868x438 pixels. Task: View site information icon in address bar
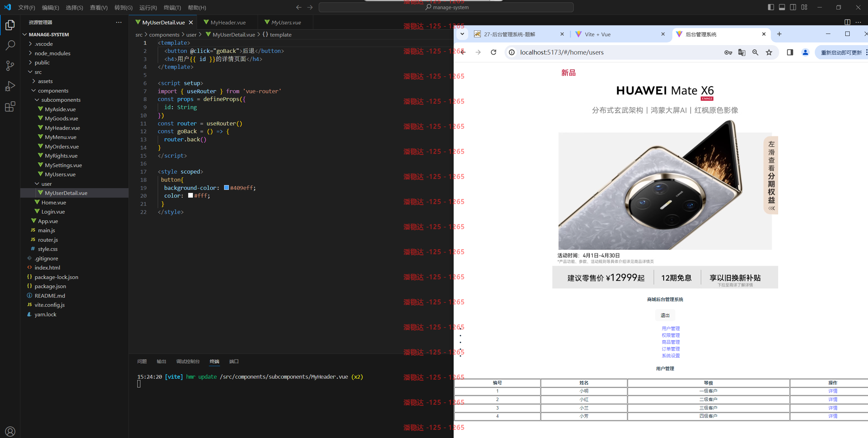[512, 52]
